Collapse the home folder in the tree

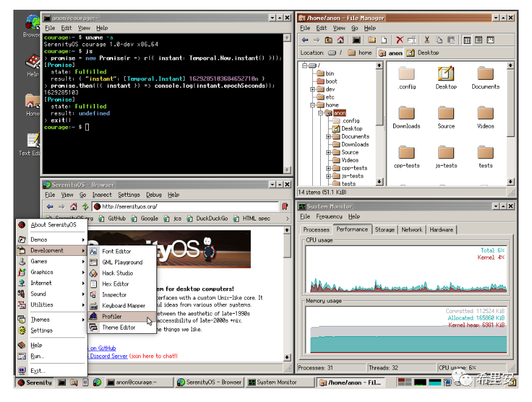[312, 105]
